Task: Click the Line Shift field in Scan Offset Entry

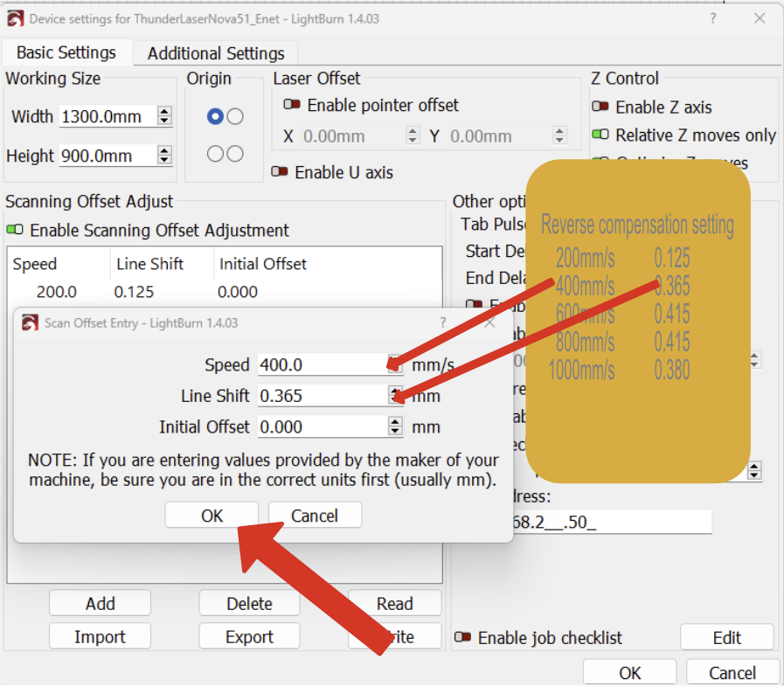Action: click(x=323, y=396)
